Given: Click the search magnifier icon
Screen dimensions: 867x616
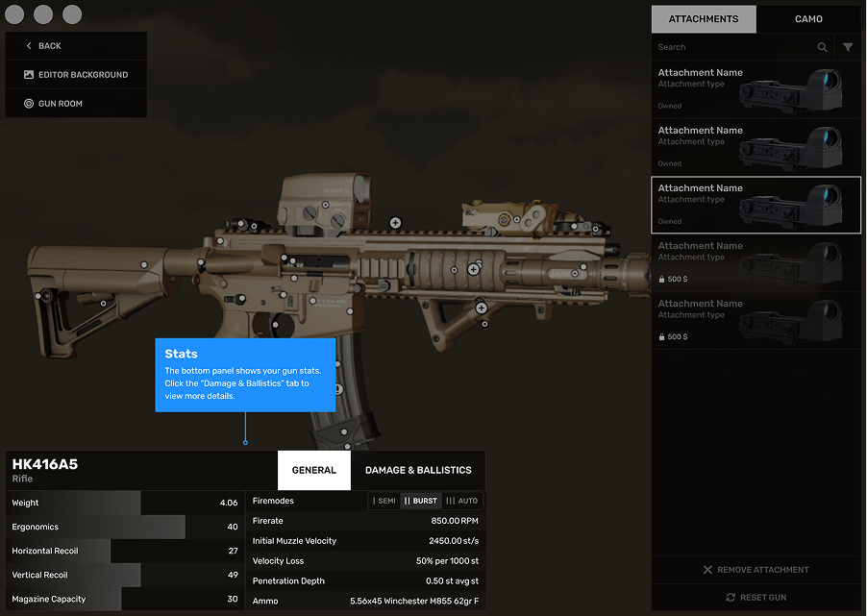Looking at the screenshot, I should click(x=822, y=47).
